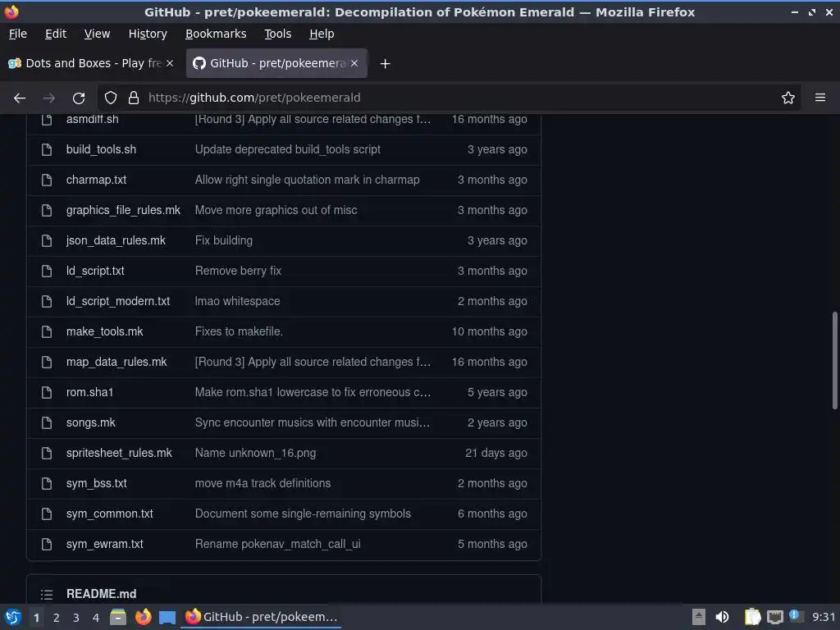Open commit 'Rename pokenav_match_call_ui'
840x630 pixels.
coord(277,545)
